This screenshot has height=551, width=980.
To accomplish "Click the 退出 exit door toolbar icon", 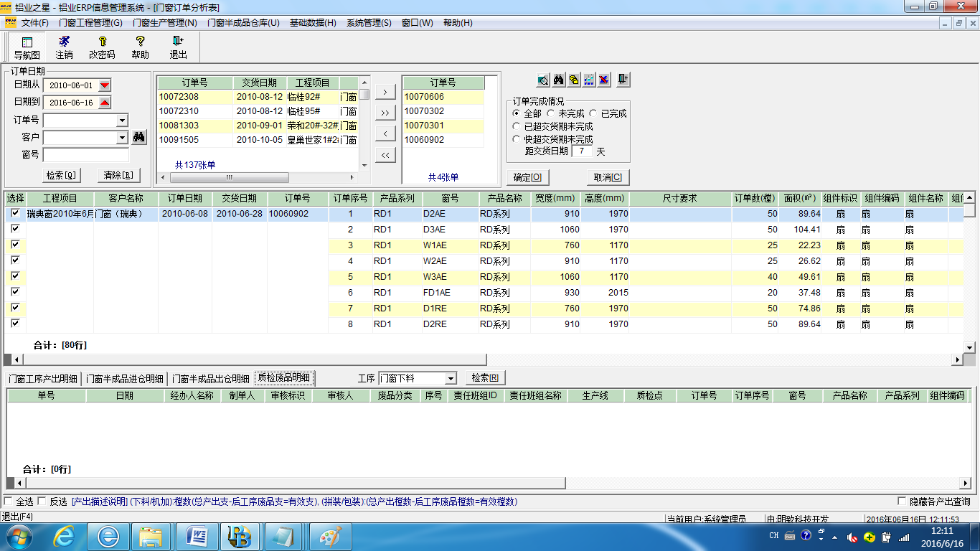I will click(x=178, y=47).
